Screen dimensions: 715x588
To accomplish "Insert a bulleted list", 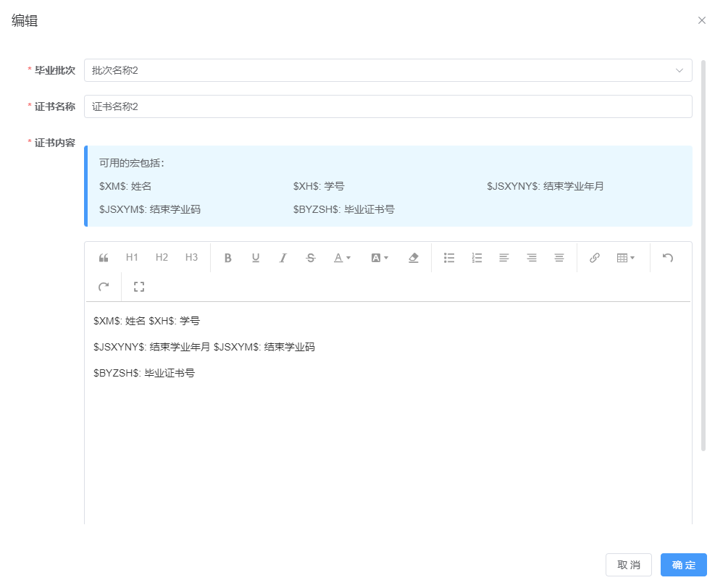I will tap(449, 258).
